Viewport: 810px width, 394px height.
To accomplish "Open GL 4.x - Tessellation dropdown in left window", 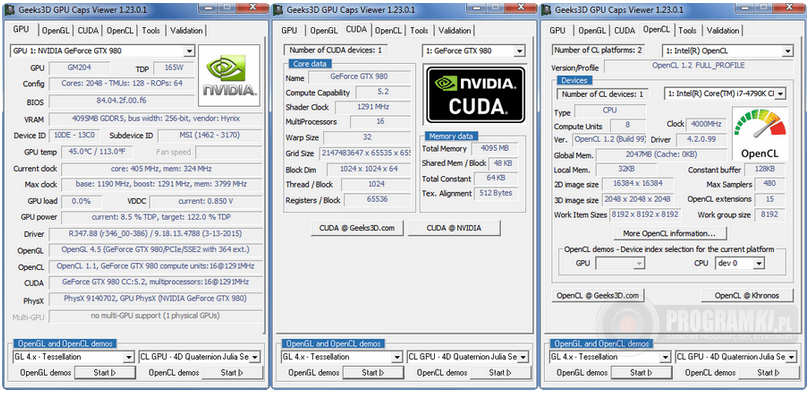I will coord(73,357).
